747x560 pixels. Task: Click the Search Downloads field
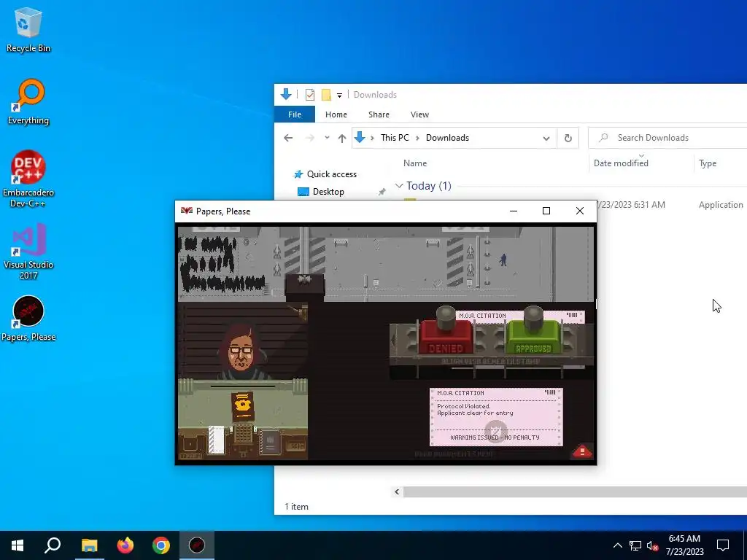pos(668,138)
